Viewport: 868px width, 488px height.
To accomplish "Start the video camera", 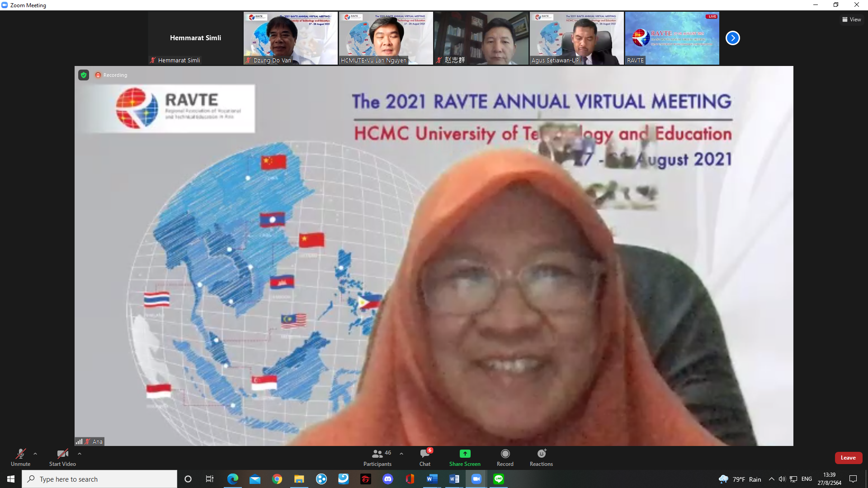I will (x=62, y=457).
